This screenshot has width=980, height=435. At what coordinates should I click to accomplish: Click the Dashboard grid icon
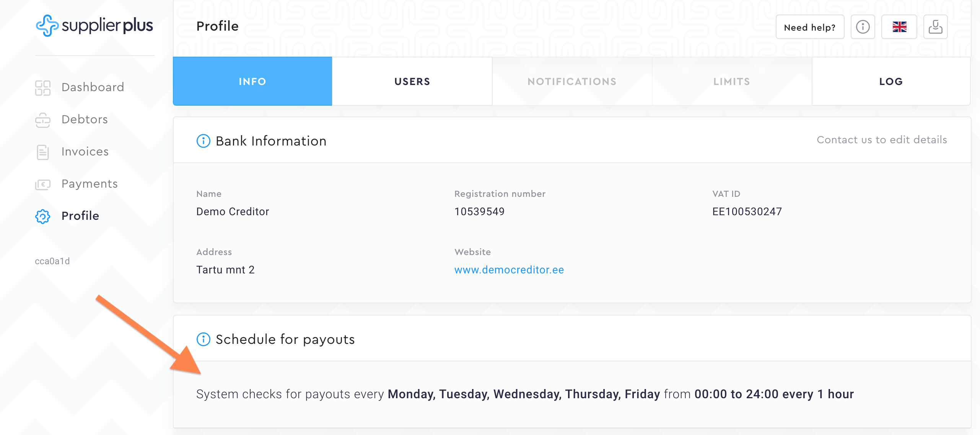click(43, 88)
